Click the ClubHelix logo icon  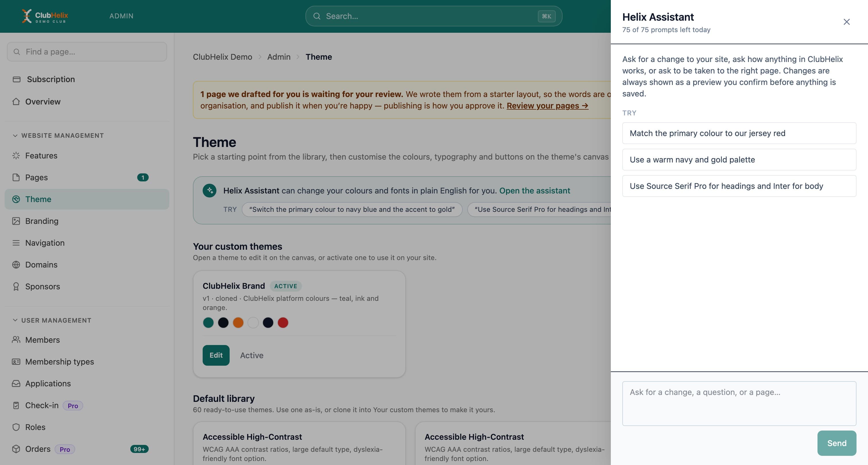pos(27,16)
